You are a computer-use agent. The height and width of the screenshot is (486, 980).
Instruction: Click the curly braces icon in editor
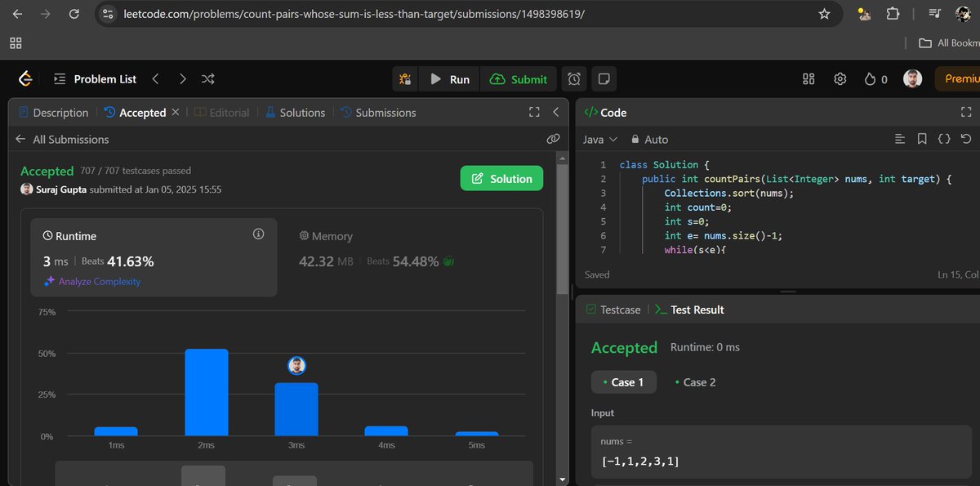click(944, 140)
